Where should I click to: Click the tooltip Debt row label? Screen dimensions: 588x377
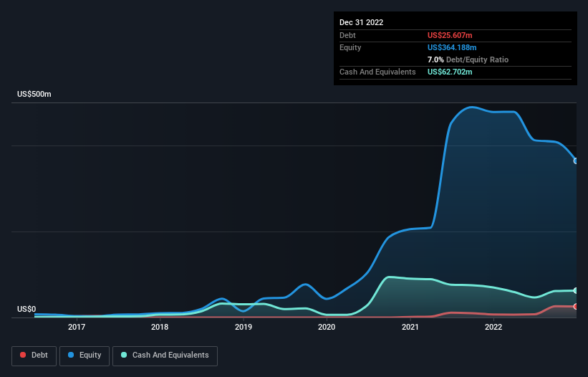(347, 35)
